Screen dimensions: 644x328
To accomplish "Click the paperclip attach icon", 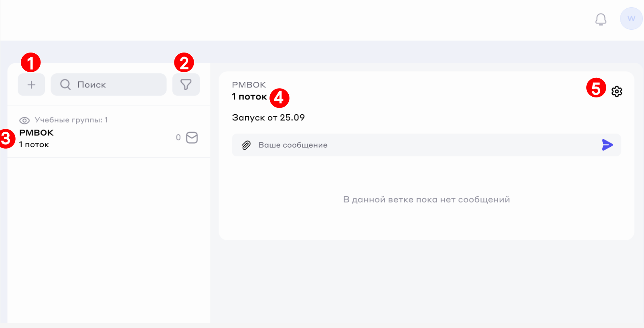I will (x=246, y=145).
